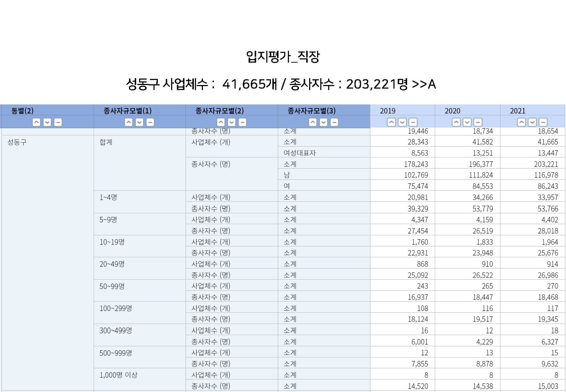Click the minus icon under 동별(2)
This screenshot has width=566, height=392.
pos(58,122)
